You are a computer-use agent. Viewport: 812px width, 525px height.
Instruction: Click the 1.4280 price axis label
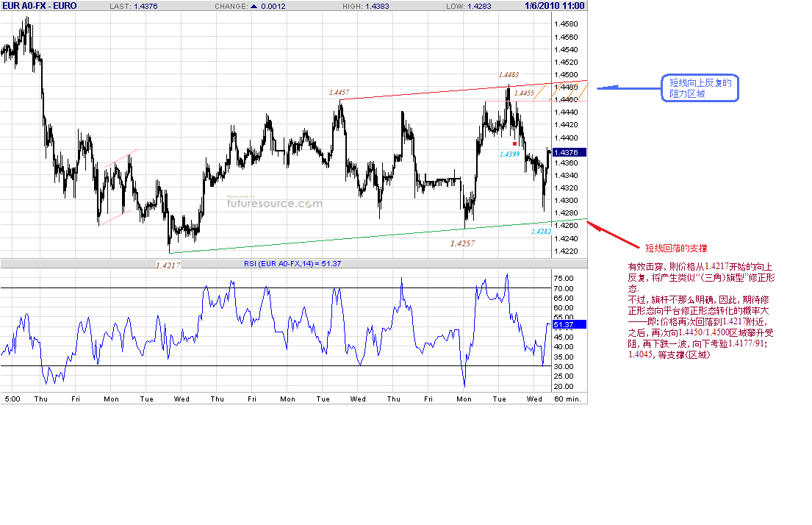[x=566, y=213]
